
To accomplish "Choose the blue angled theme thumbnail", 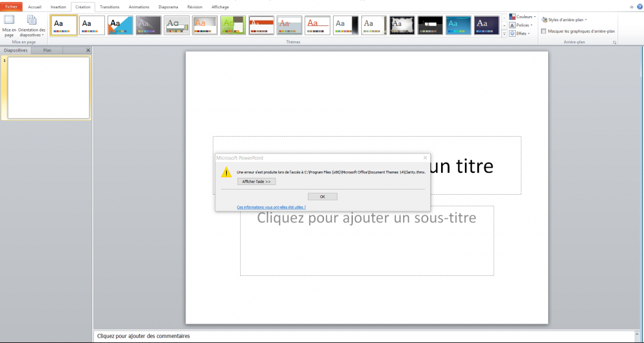I will point(120,25).
